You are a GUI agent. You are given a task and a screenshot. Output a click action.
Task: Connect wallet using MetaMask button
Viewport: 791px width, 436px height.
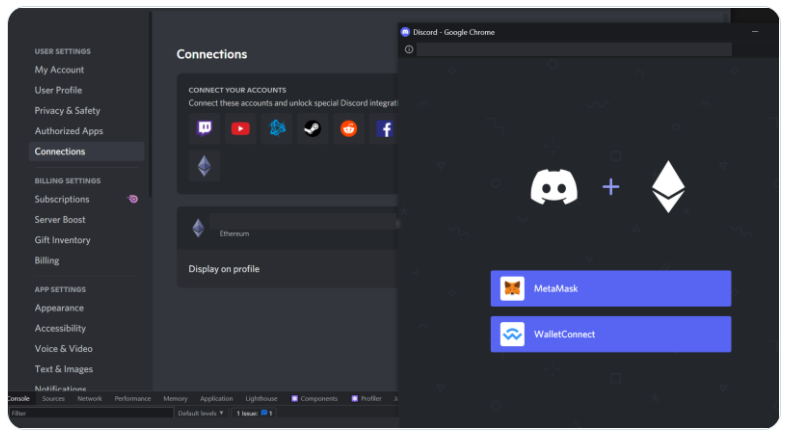610,289
